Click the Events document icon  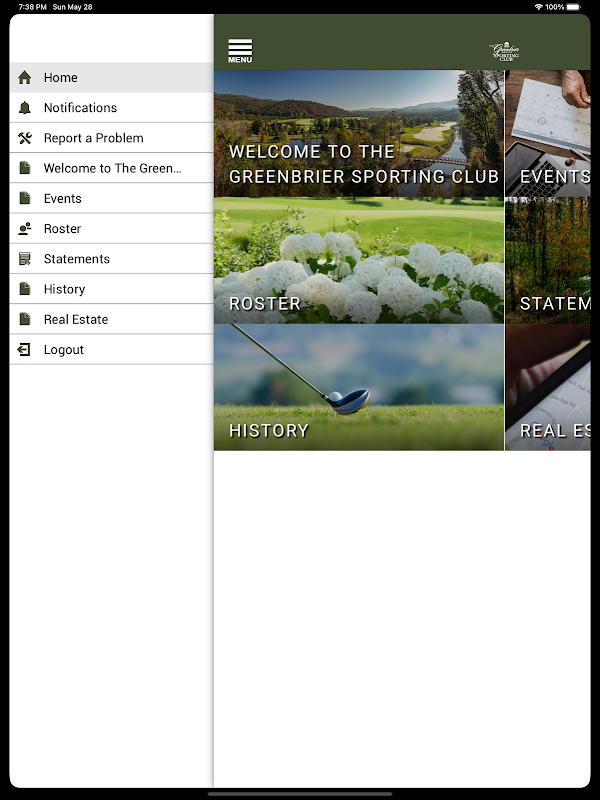[x=24, y=198]
